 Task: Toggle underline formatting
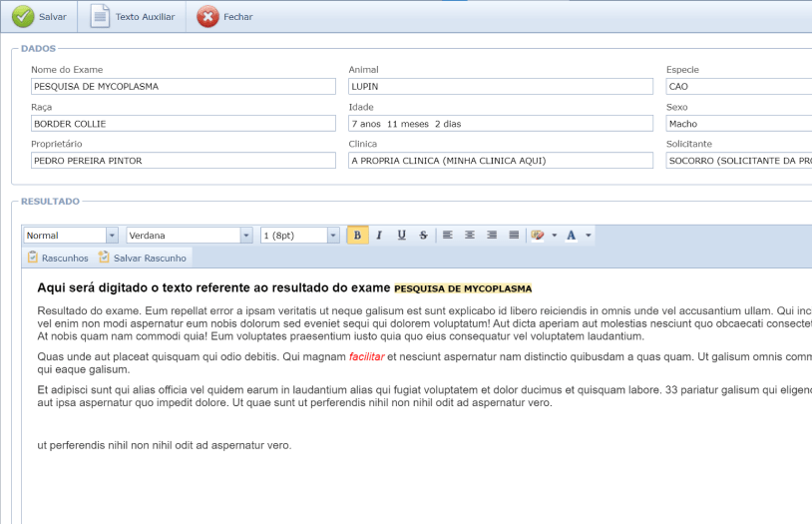click(x=401, y=236)
